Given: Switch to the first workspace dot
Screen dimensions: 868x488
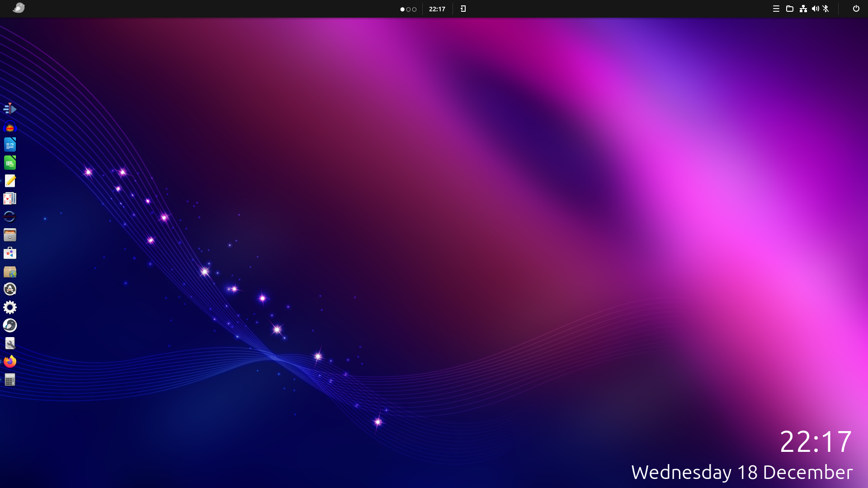Looking at the screenshot, I should coord(402,9).
